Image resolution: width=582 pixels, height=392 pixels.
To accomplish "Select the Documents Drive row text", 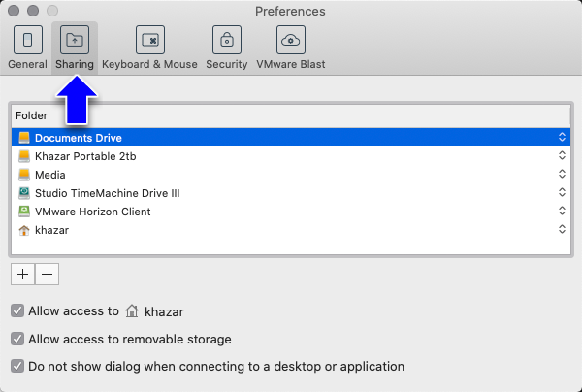I will (79, 138).
